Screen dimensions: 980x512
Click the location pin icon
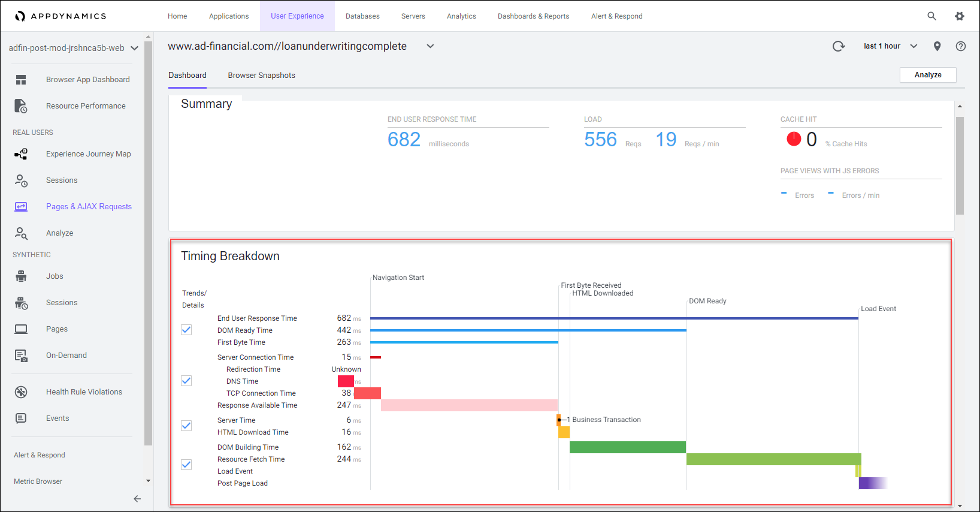[x=937, y=46]
